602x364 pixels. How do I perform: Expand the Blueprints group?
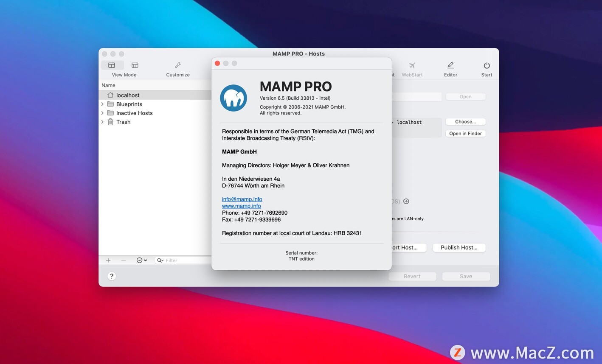[x=102, y=104]
